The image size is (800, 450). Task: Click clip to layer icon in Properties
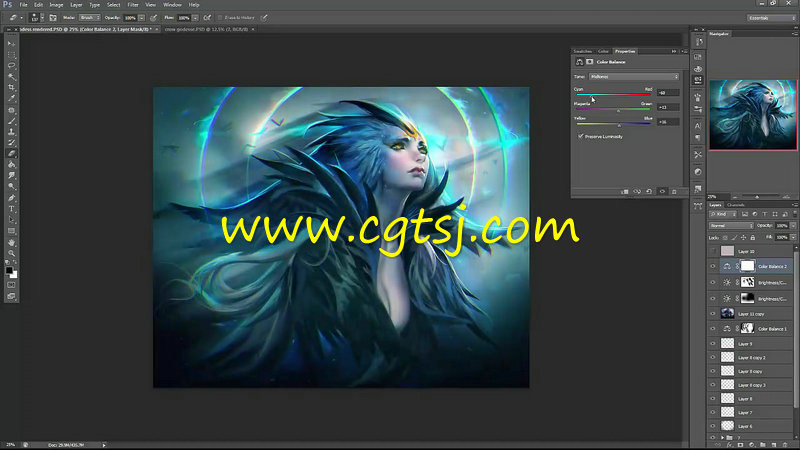[x=624, y=192]
